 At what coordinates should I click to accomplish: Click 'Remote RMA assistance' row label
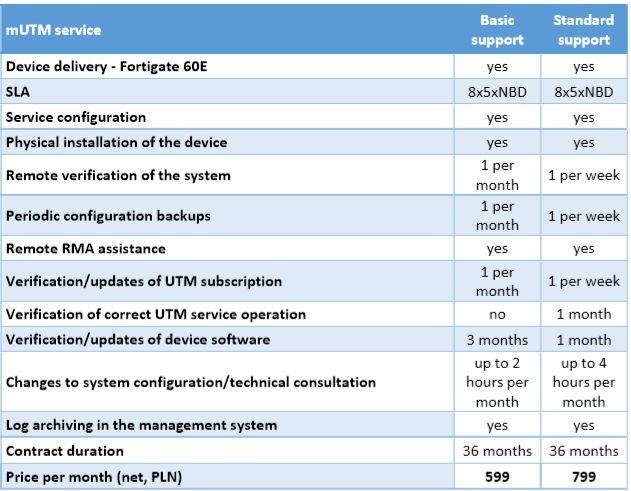point(86,249)
